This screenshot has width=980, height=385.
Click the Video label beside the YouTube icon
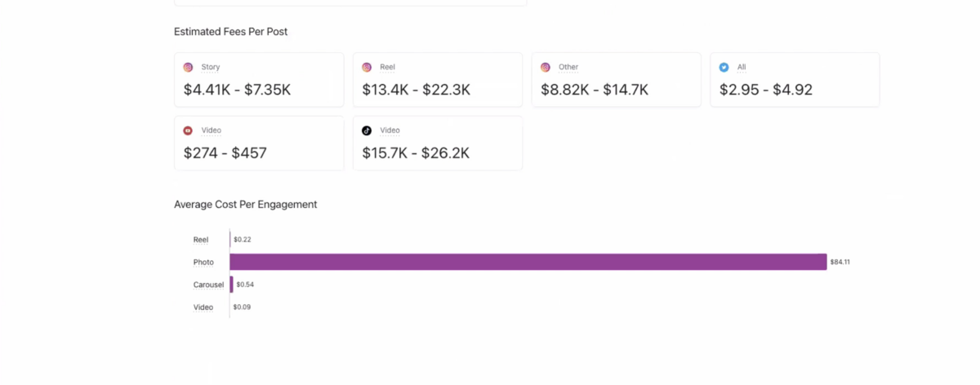click(212, 131)
